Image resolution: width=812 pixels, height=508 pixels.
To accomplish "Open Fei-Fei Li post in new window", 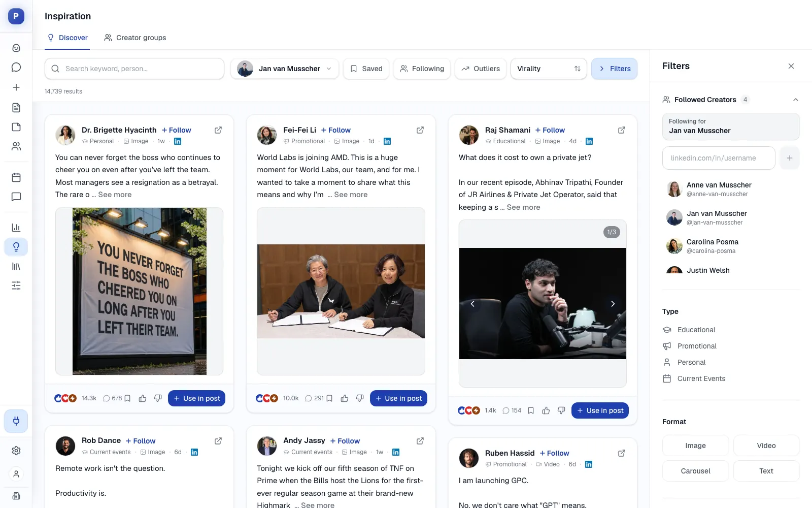I will click(420, 130).
